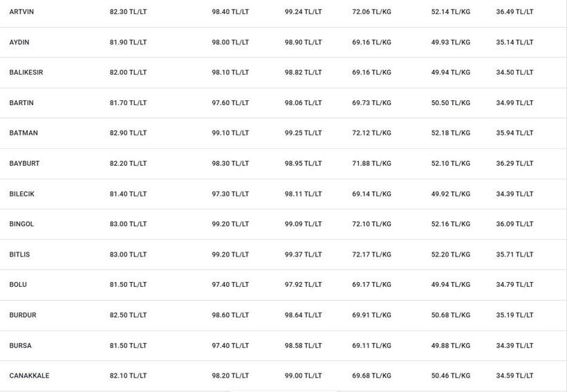
Task: Select AYDIN 98.90 TL/LT price
Action: pyautogui.click(x=303, y=42)
